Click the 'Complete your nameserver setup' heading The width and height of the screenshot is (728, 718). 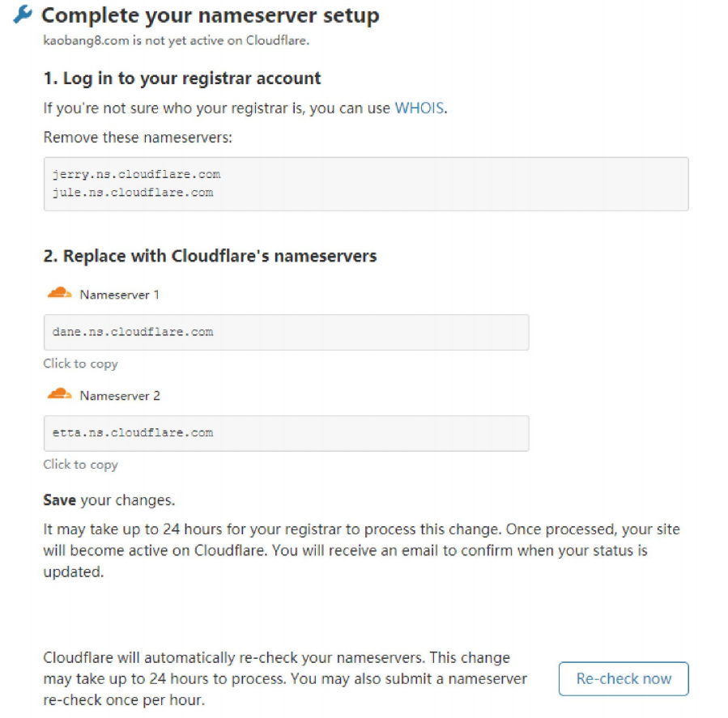210,15
